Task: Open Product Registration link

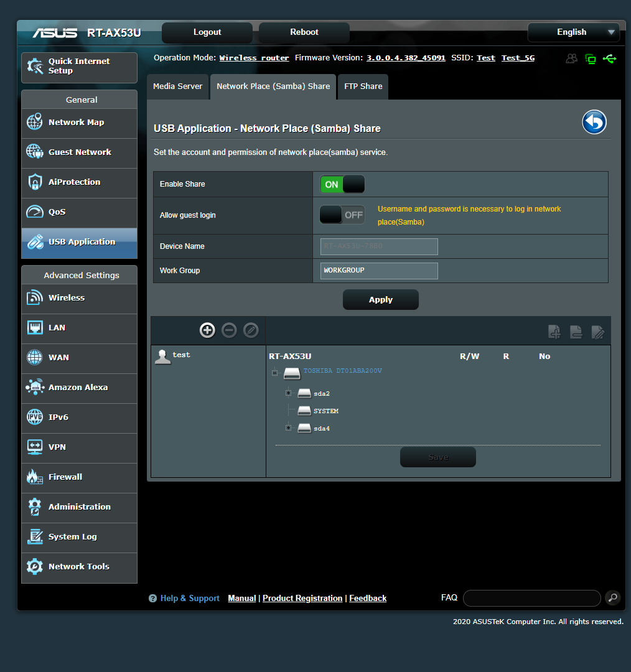Action: click(302, 599)
